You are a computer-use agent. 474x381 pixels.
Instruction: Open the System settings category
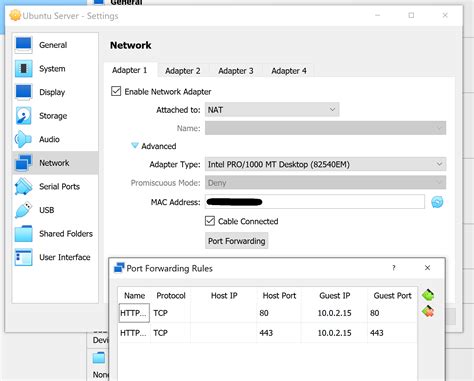(55, 69)
